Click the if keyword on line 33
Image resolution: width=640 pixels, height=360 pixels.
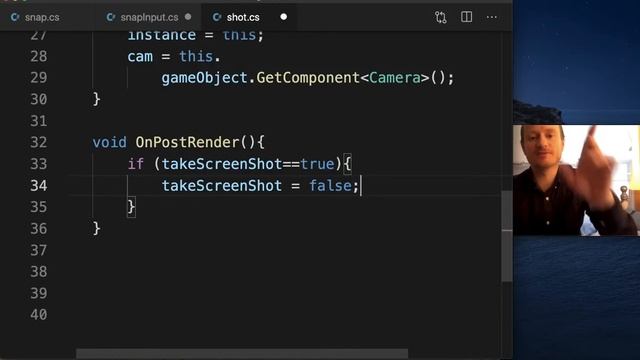136,164
